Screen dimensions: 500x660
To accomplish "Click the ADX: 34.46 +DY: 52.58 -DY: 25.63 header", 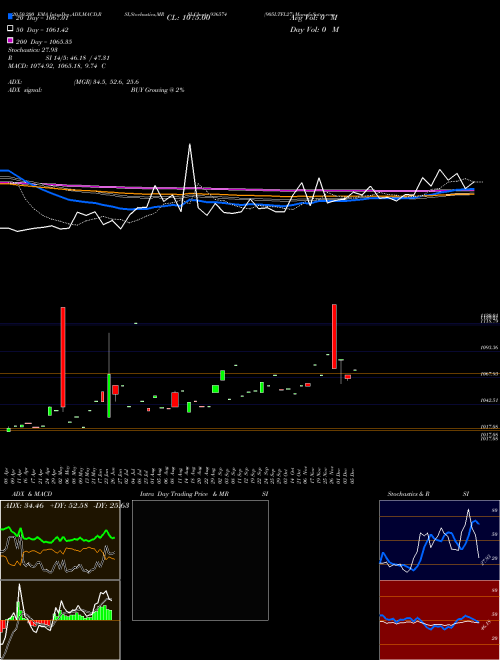I will 66,505.
